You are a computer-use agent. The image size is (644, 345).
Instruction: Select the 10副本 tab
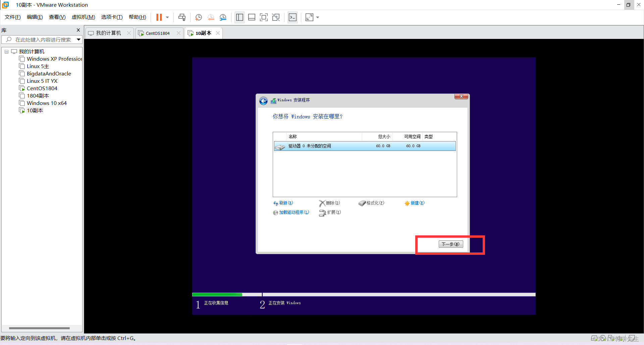(x=203, y=33)
